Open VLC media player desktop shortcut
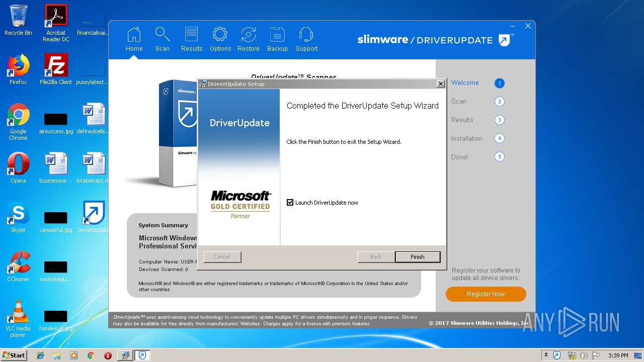The height and width of the screenshot is (362, 644). click(18, 319)
